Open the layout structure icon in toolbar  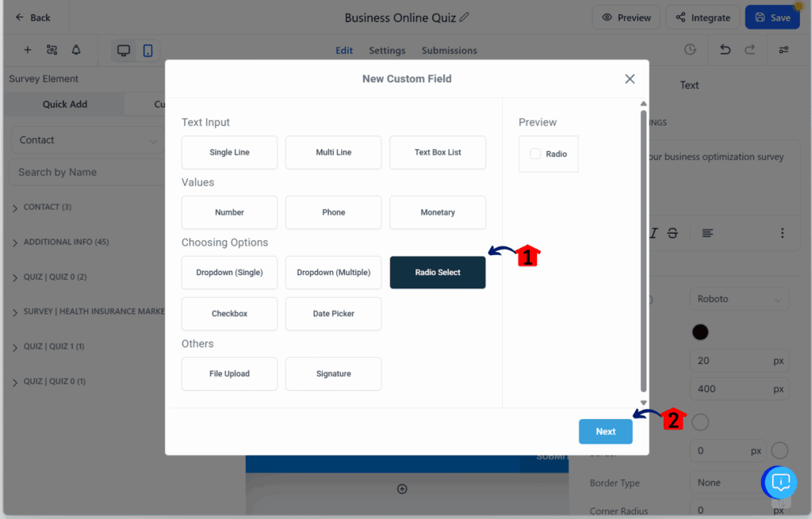52,50
